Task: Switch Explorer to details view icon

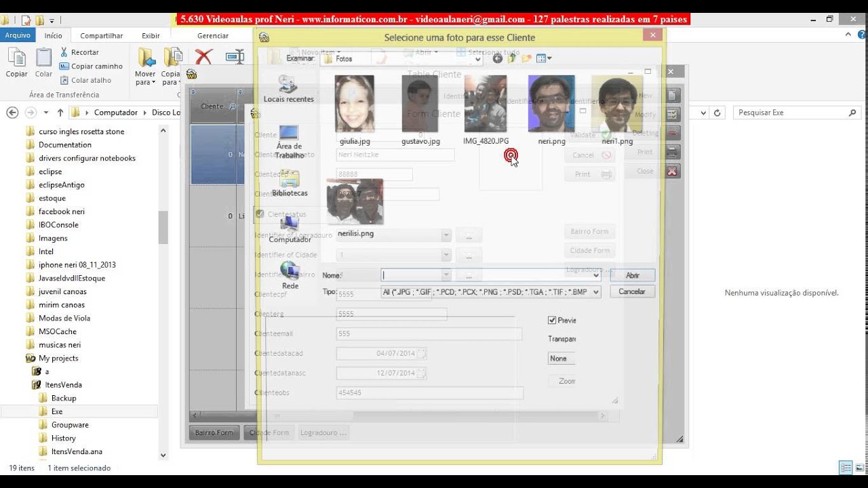Action: click(x=846, y=468)
